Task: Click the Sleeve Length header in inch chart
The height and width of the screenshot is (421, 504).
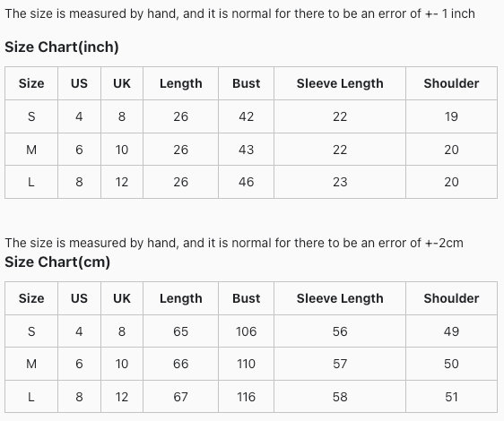Action: [340, 83]
